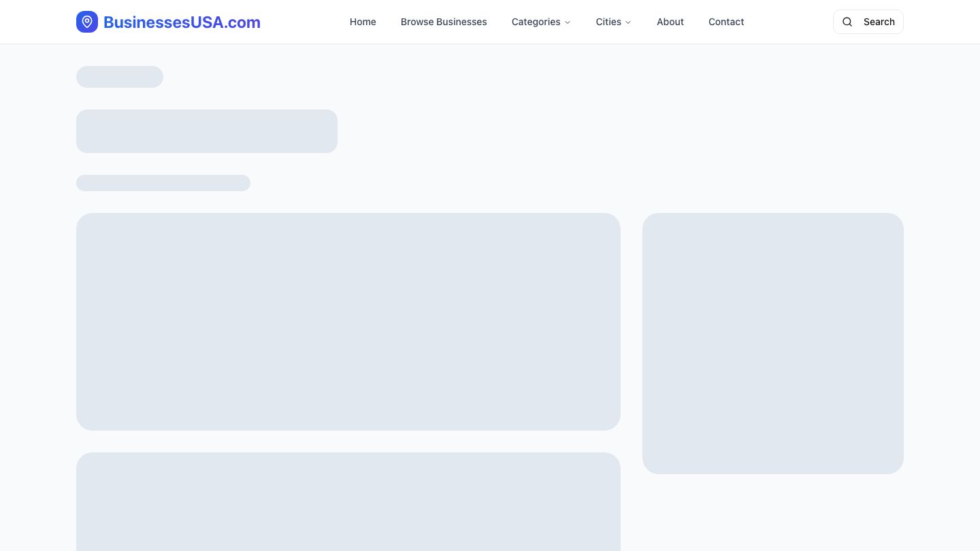Screen dimensions: 980x551
Task: Click the chevron next to Categories
Action: point(568,22)
